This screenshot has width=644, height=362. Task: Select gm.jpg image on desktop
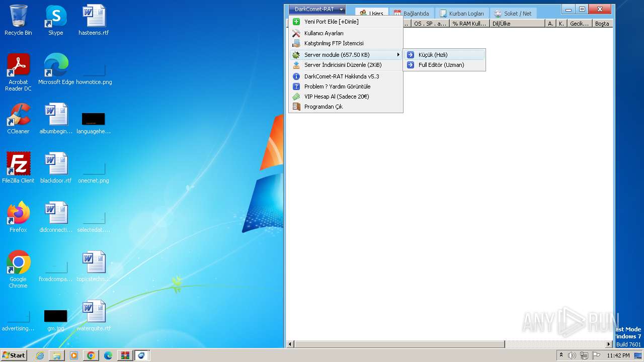56,320
